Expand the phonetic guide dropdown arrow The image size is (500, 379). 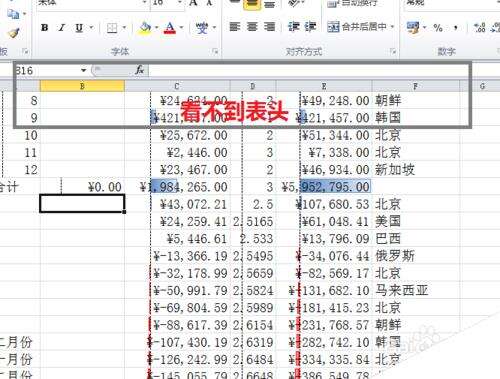tap(214, 28)
